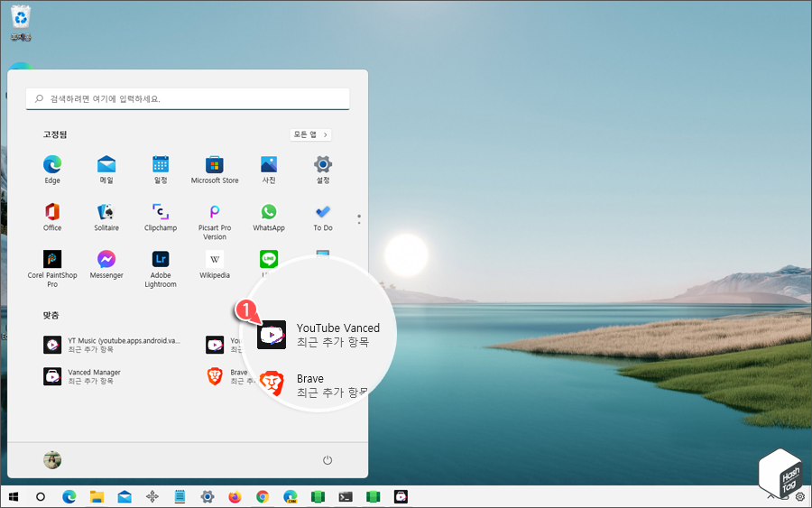Open the 메일 pinned app

coord(106,170)
